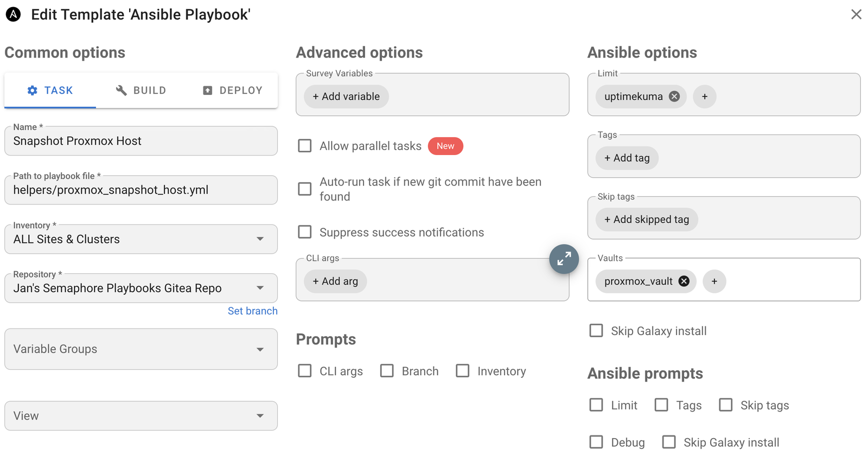
Task: Click the gear icon on the Task tab
Action: 33,91
